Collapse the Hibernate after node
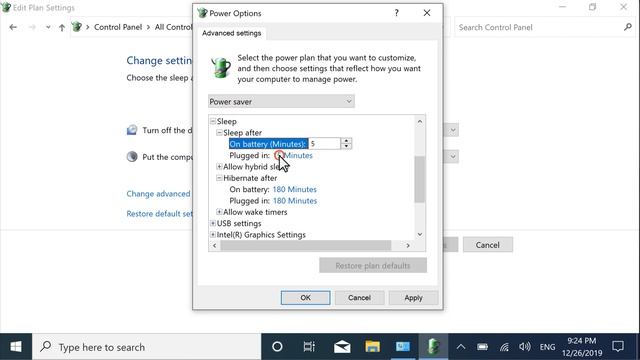Viewport: 640px width, 360px height. point(219,178)
